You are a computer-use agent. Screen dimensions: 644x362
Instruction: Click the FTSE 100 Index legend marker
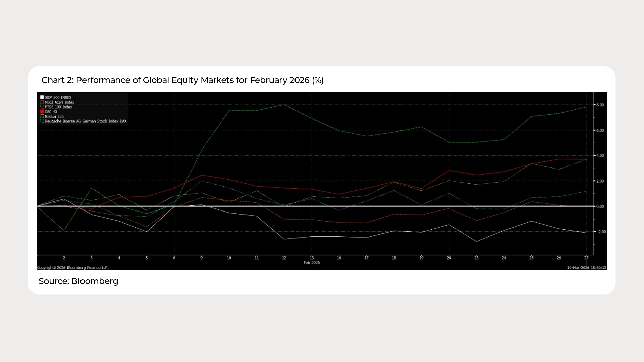(42, 107)
